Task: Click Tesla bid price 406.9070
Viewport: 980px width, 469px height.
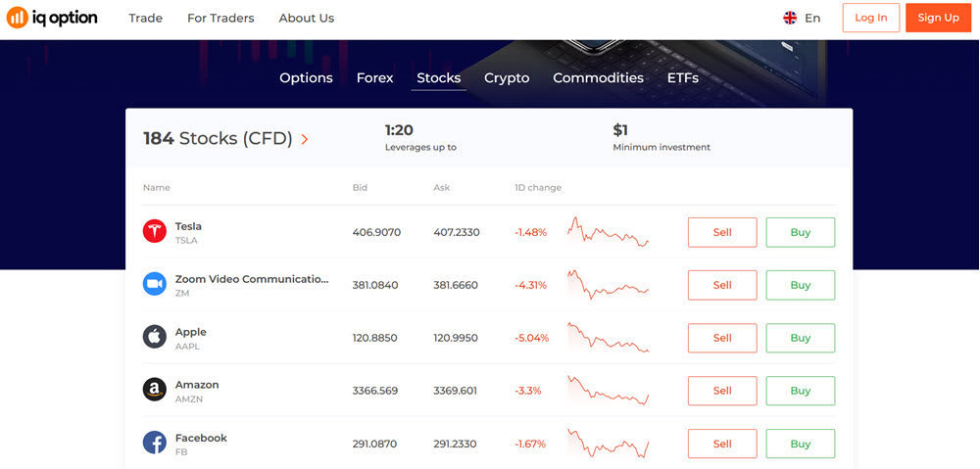Action: coord(377,232)
